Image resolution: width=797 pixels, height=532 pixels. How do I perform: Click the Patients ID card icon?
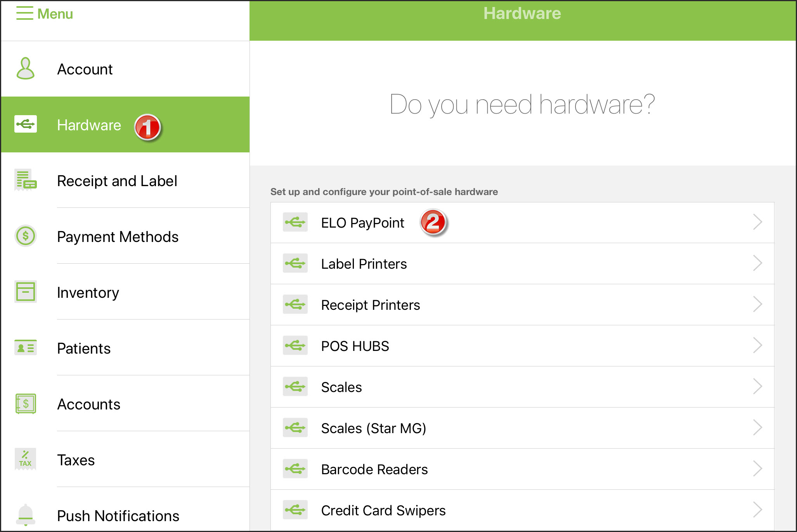click(26, 347)
